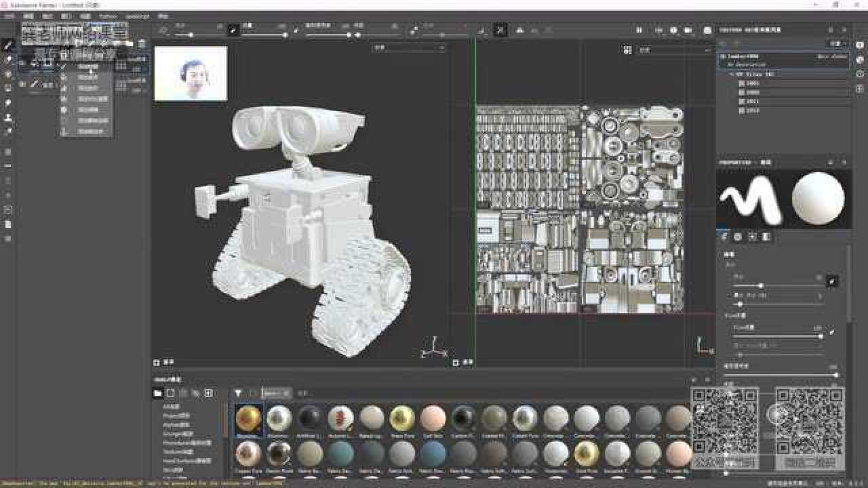Click the filter funnel icon in shelf
The width and height of the screenshot is (868, 488).
[238, 393]
